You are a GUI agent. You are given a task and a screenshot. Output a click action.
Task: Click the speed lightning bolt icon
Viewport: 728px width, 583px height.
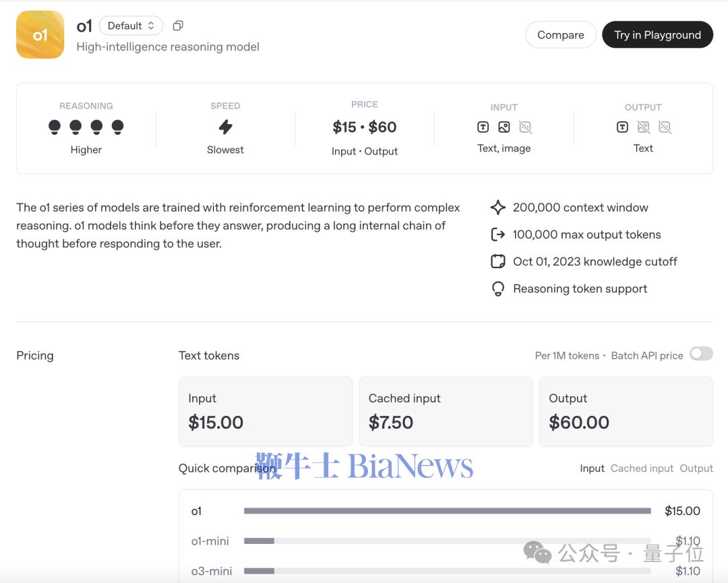pos(226,127)
